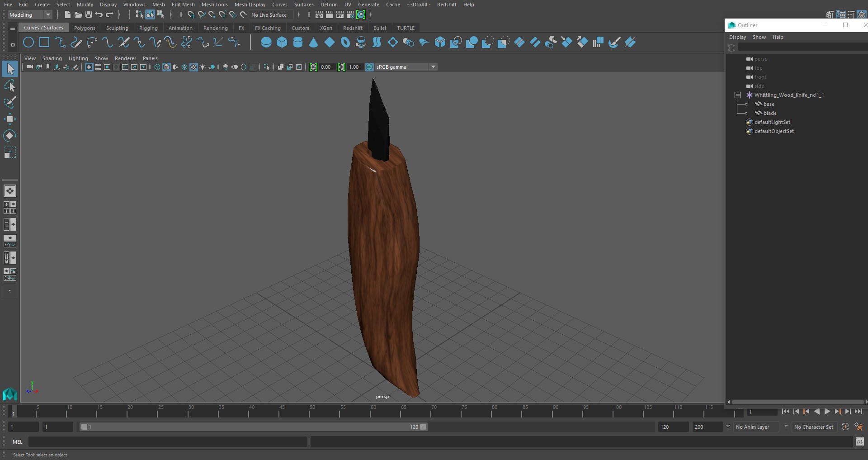
Task: Step forward one frame
Action: pos(848,412)
